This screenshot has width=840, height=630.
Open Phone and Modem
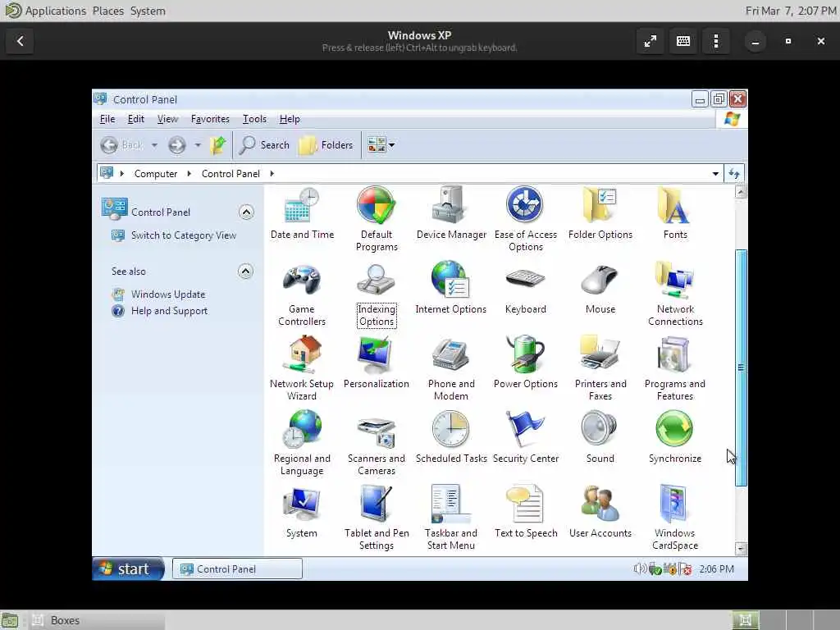pyautogui.click(x=451, y=368)
